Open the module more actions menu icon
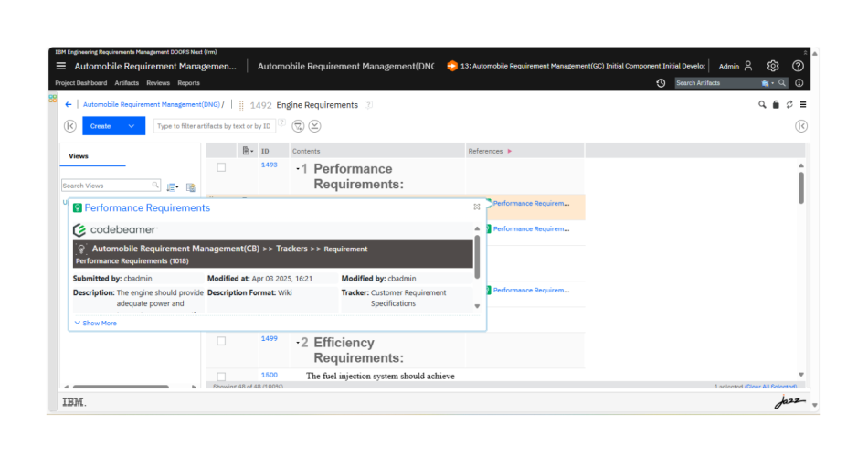The width and height of the screenshot is (868, 467). click(803, 104)
